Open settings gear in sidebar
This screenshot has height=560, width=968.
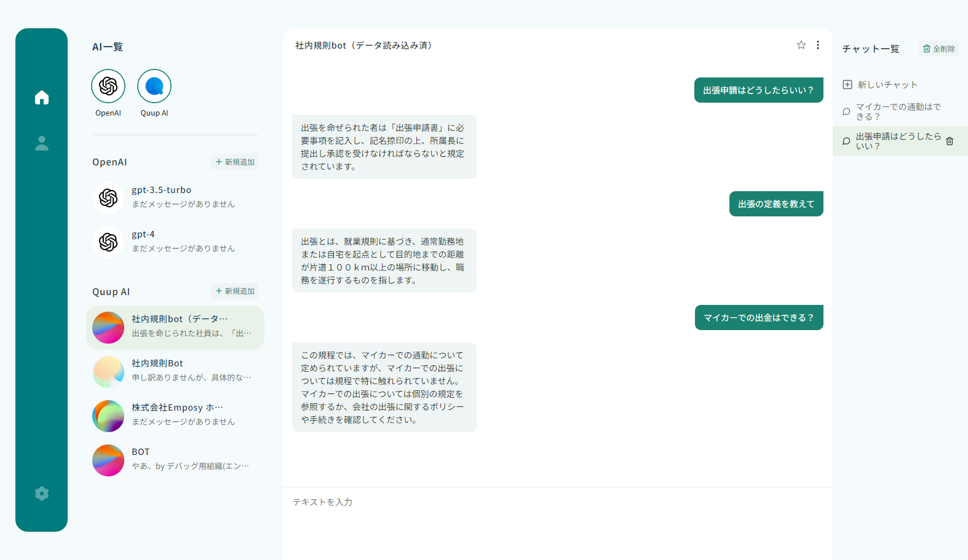pyautogui.click(x=41, y=494)
